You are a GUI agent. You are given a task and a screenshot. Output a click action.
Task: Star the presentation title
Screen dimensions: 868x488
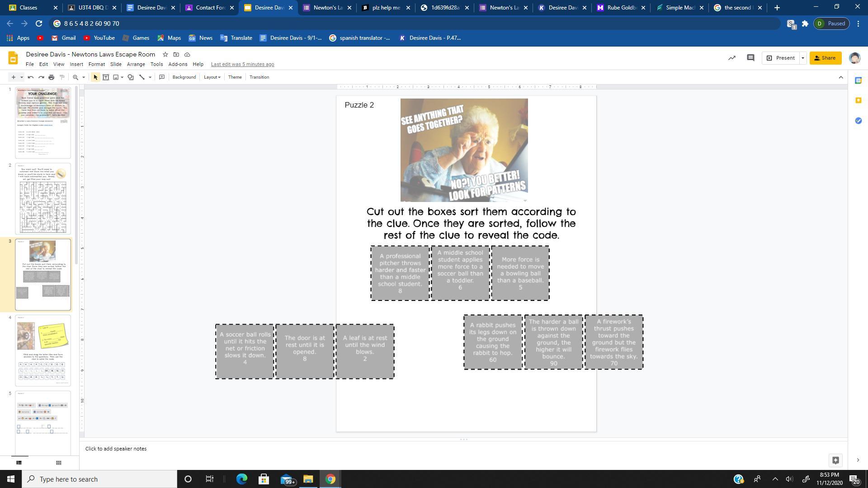click(x=165, y=54)
